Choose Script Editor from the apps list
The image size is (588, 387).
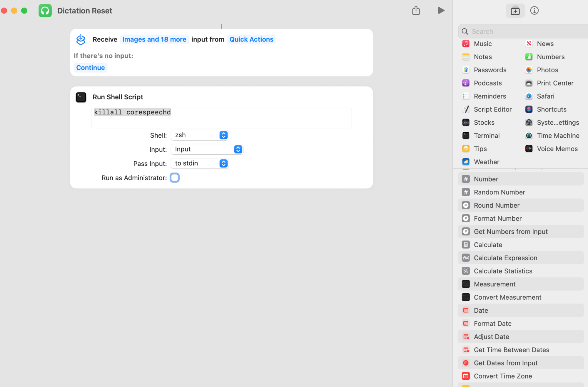click(x=492, y=109)
